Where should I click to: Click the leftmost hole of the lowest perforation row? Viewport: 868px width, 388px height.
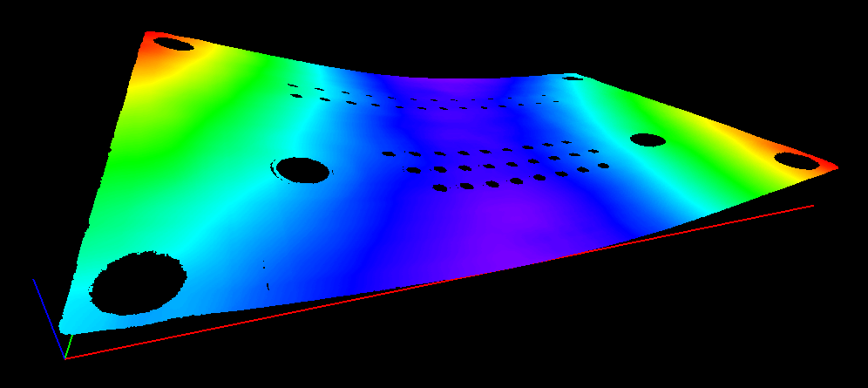point(440,187)
